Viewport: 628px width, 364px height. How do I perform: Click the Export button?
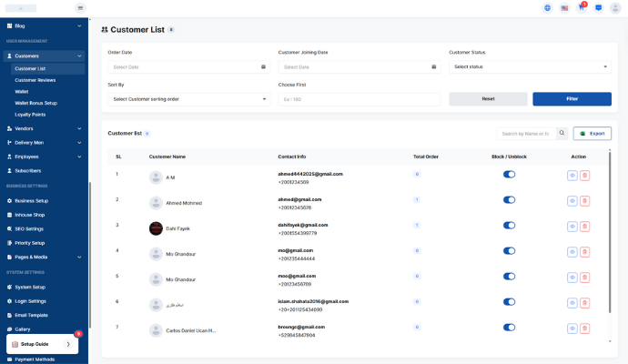(592, 134)
